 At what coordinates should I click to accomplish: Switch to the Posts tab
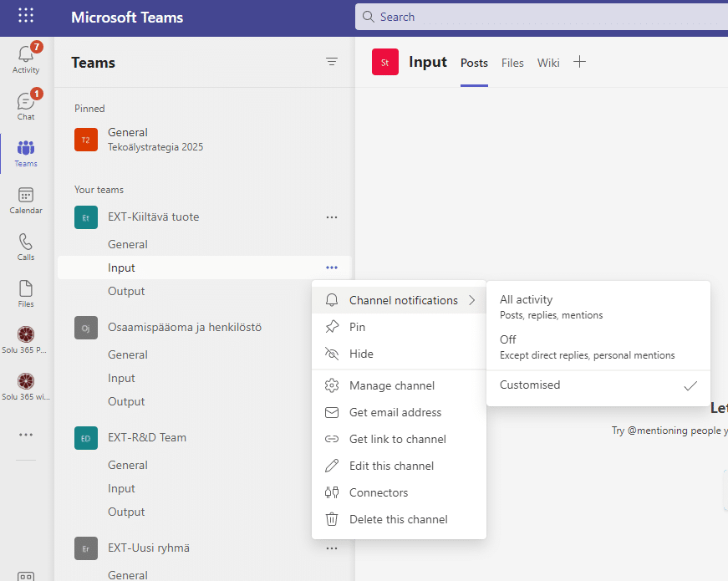tap(474, 63)
